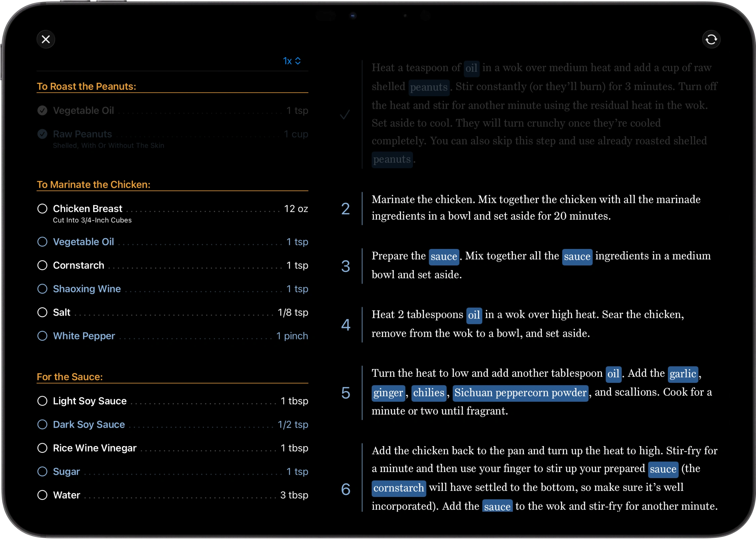Select step number 4
The width and height of the screenshot is (756, 539).
[345, 325]
